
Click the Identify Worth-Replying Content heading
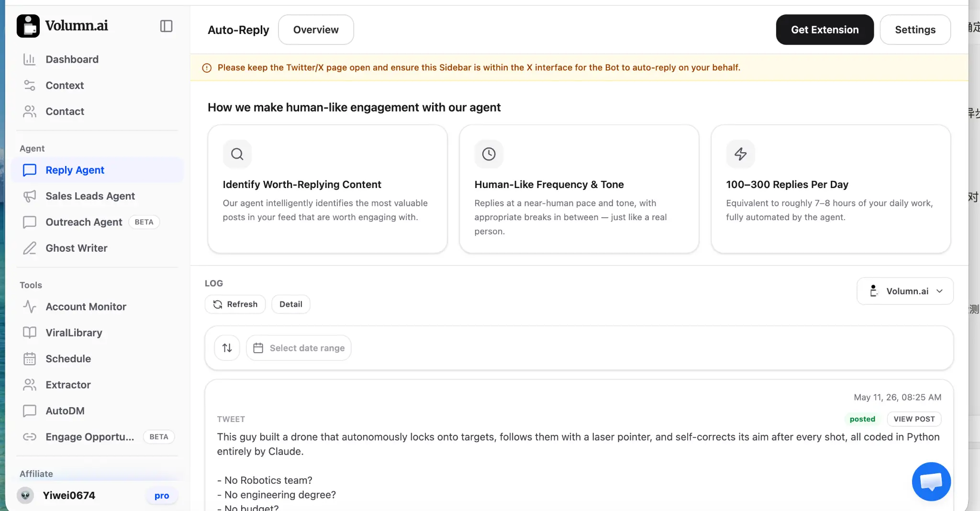[x=302, y=184]
